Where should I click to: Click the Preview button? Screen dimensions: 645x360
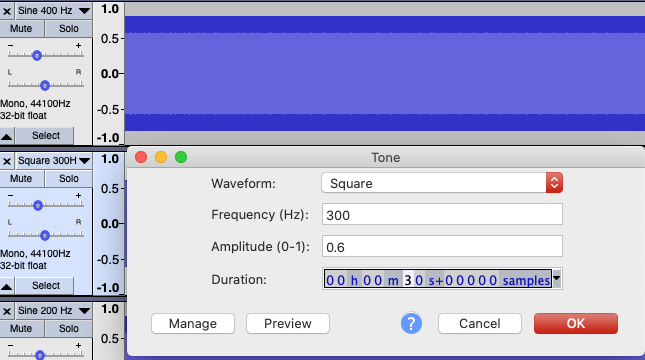tap(288, 323)
